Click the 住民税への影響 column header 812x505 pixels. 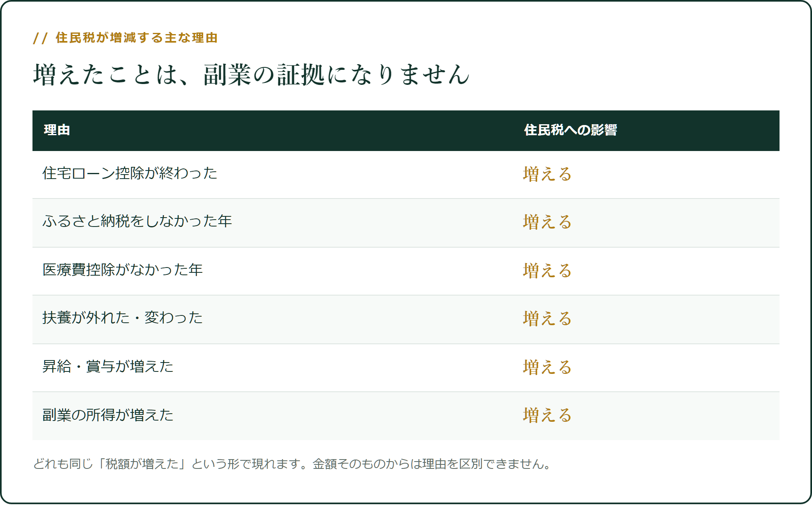(570, 130)
